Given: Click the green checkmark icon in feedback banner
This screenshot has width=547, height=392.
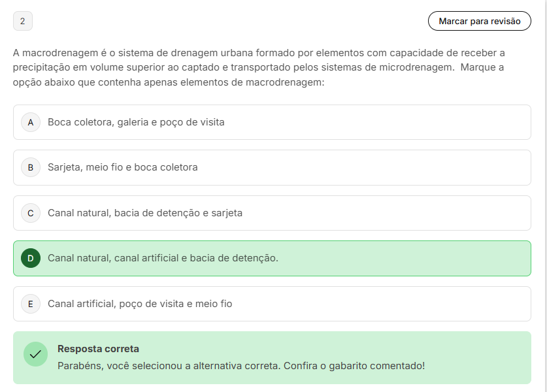Looking at the screenshot, I should 35,354.
